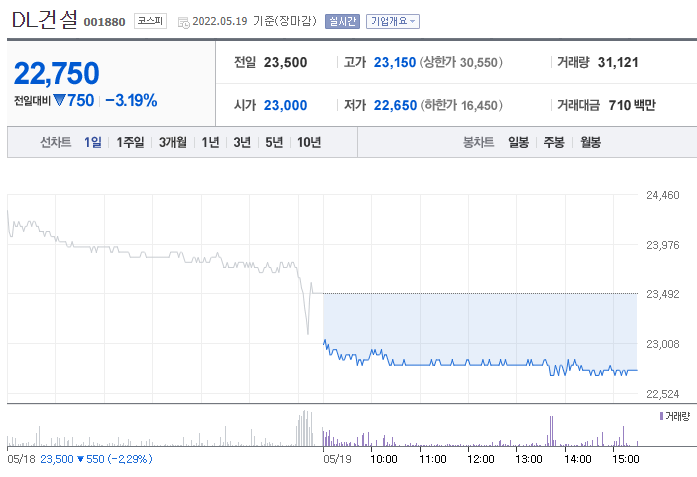This screenshot has height=477, width=697.
Task: Click the current price 22,750
Action: (x=56, y=73)
